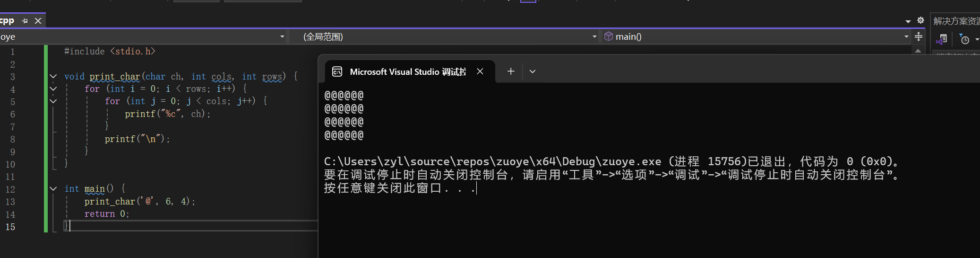Click the print_char function name on line 3
980x258 pixels.
115,76
